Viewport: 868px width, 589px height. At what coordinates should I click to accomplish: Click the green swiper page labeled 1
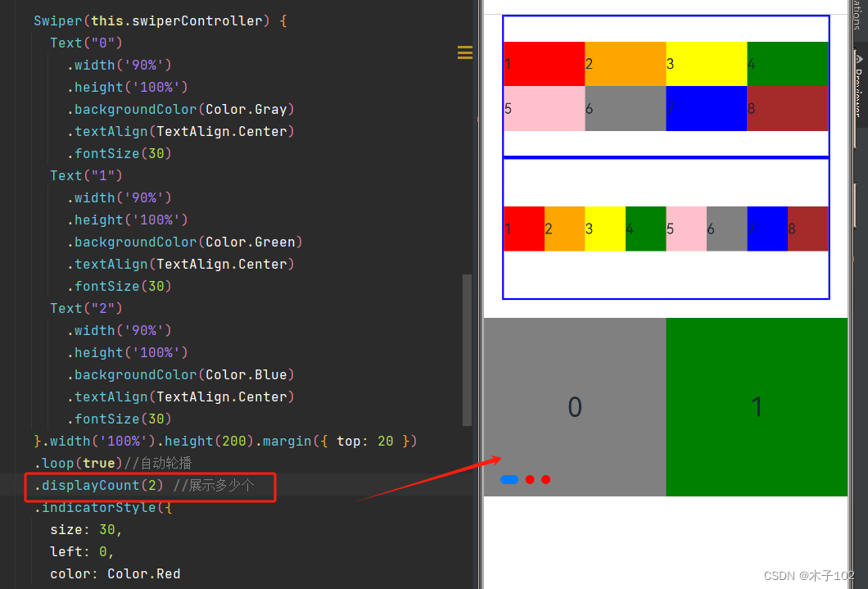click(x=757, y=407)
